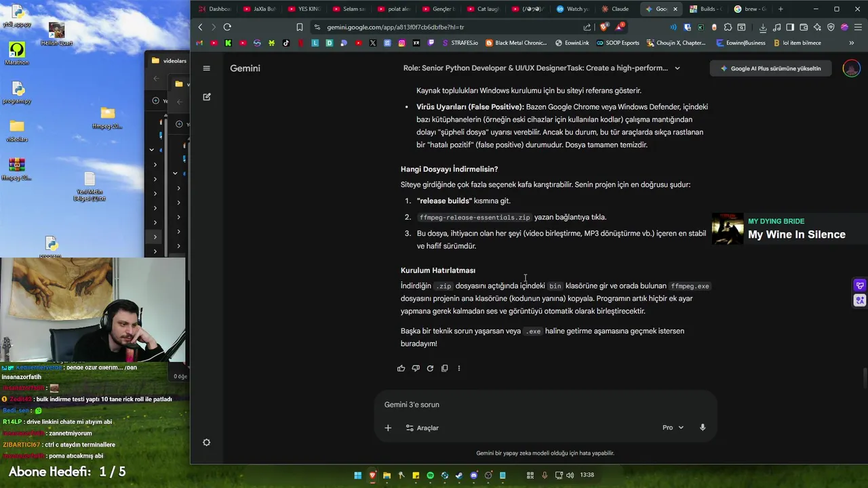868x488 pixels.
Task: Open browser downloads icon
Action: (763, 27)
